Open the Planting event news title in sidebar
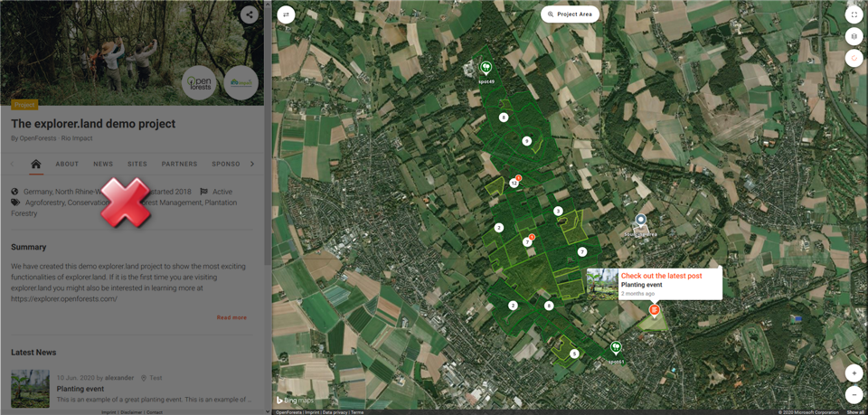This screenshot has height=415, width=868. (80, 389)
